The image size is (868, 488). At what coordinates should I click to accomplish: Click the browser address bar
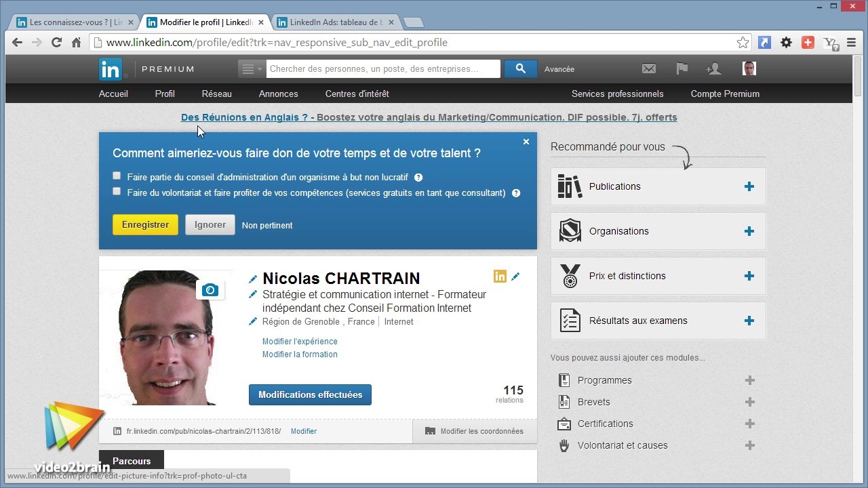click(420, 42)
